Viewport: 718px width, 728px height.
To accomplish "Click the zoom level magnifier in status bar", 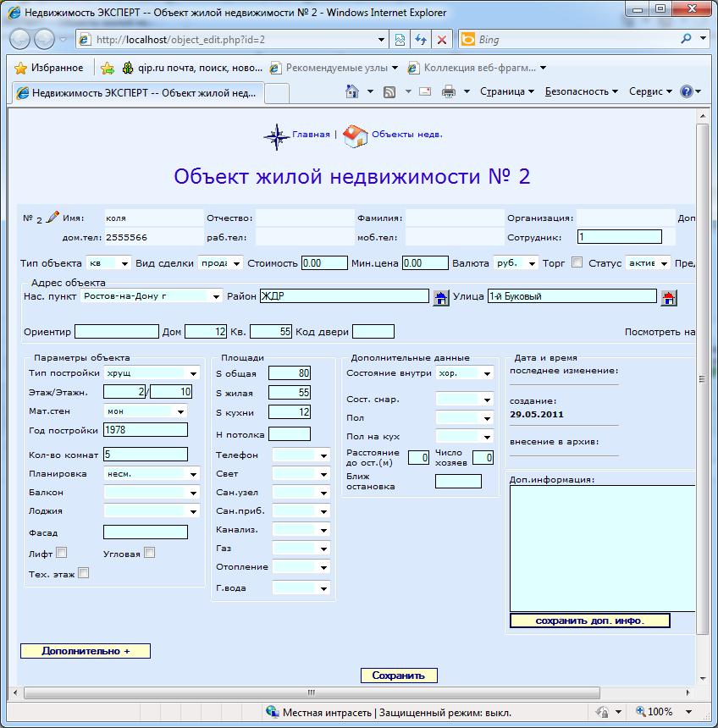I will (641, 711).
